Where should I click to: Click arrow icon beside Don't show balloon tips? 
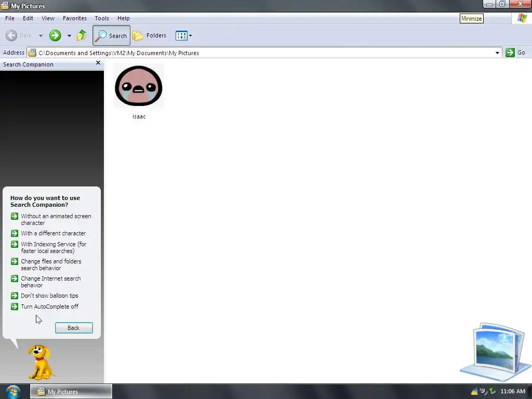[x=14, y=296]
